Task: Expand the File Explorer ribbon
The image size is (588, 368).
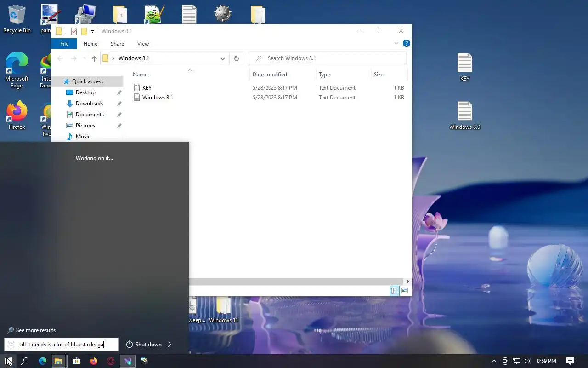Action: pos(396,43)
